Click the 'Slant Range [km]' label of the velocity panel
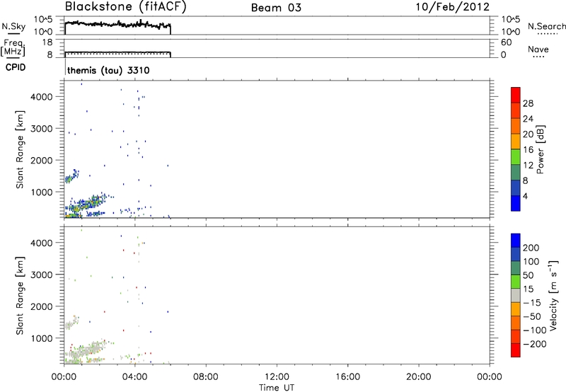This screenshot has width=566, height=392. pos(20,296)
